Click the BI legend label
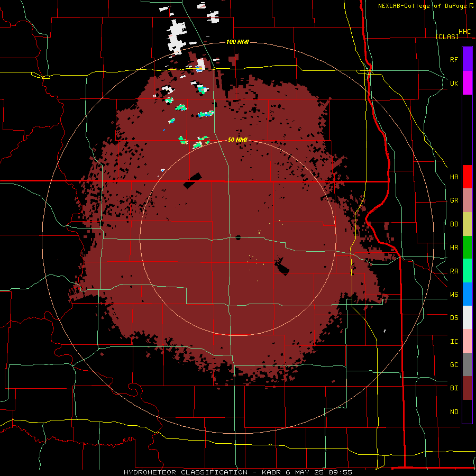 [x=454, y=388]
